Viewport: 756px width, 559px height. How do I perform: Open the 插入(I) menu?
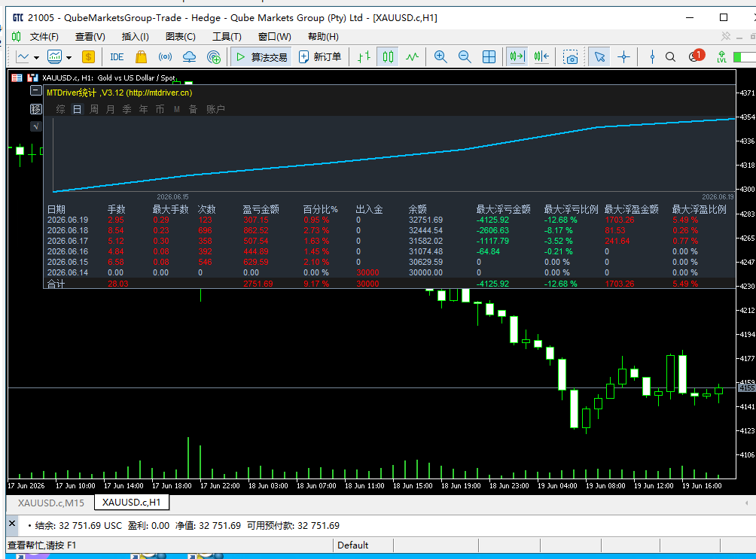click(x=135, y=37)
